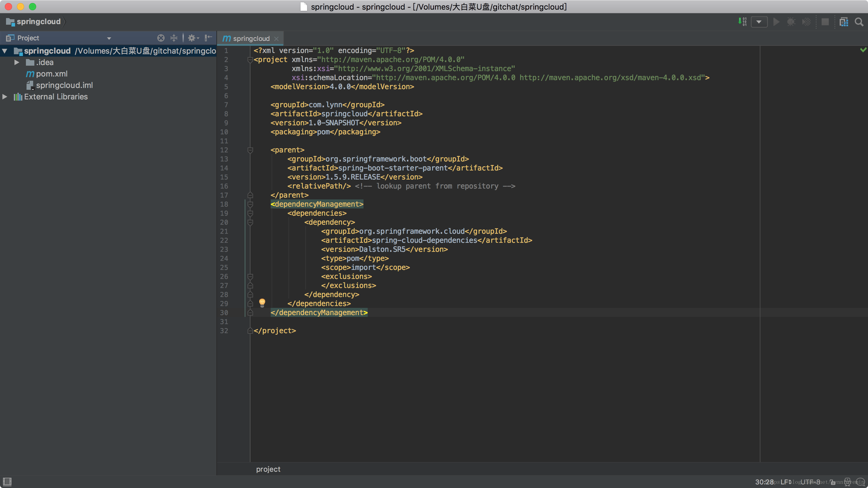
Task: Click the Debug bug icon
Action: point(791,22)
